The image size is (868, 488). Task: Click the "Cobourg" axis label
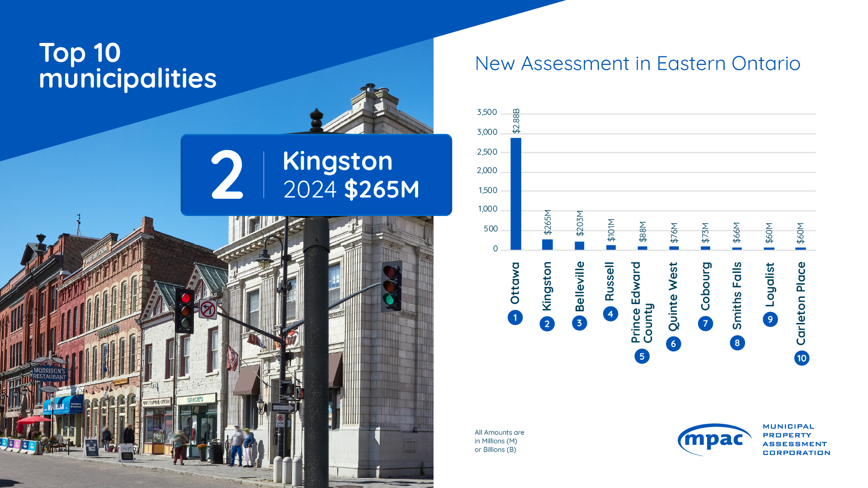(x=705, y=286)
